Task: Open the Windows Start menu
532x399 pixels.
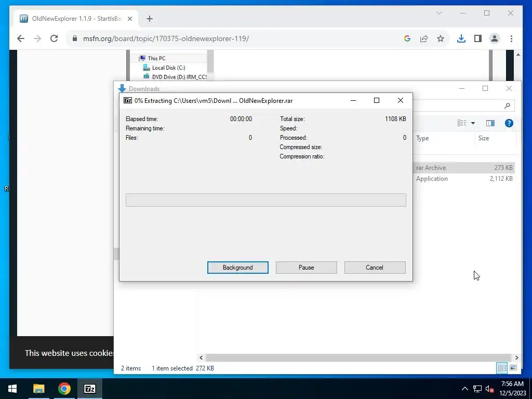Action: pyautogui.click(x=12, y=389)
